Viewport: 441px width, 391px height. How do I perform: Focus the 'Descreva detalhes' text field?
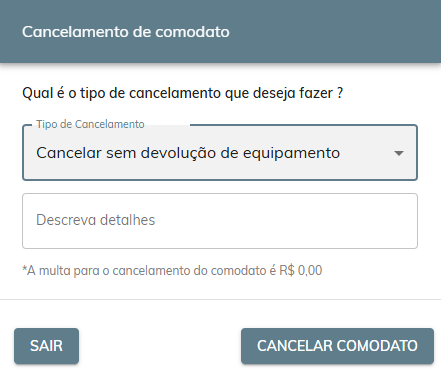point(220,221)
